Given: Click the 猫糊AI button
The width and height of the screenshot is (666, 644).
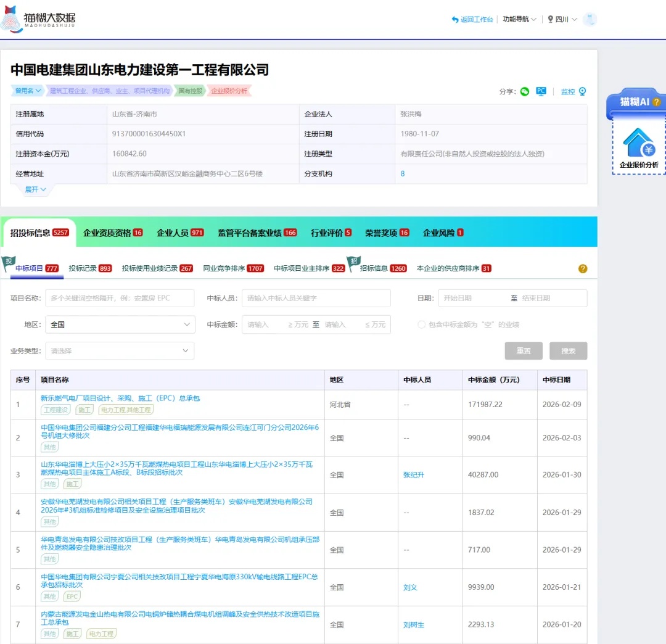Looking at the screenshot, I should 635,102.
